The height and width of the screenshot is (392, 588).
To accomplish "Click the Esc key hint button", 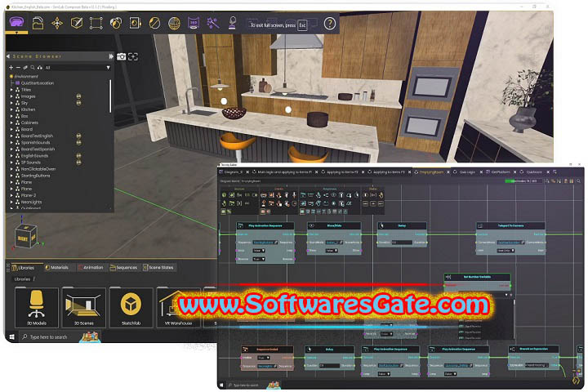I will tap(302, 25).
